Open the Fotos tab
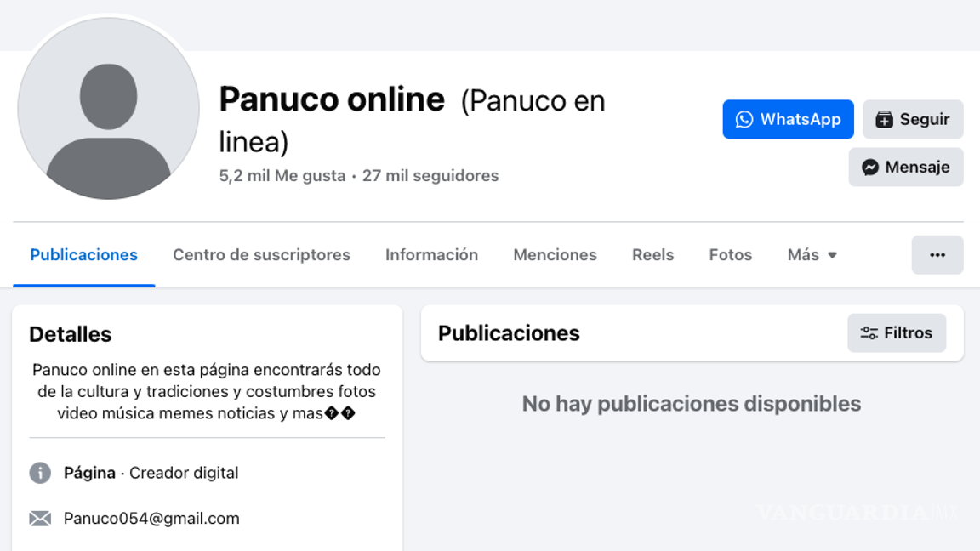The width and height of the screenshot is (980, 551). (730, 254)
